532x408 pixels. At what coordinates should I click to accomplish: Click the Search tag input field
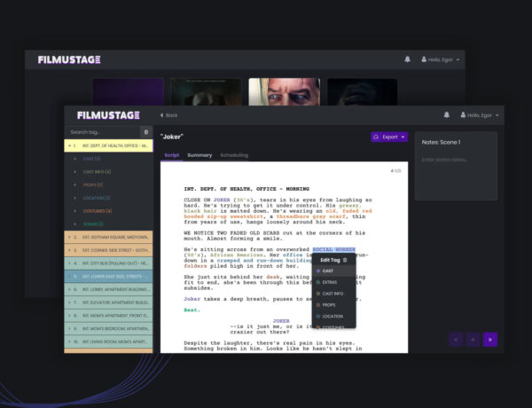pyautogui.click(x=102, y=132)
